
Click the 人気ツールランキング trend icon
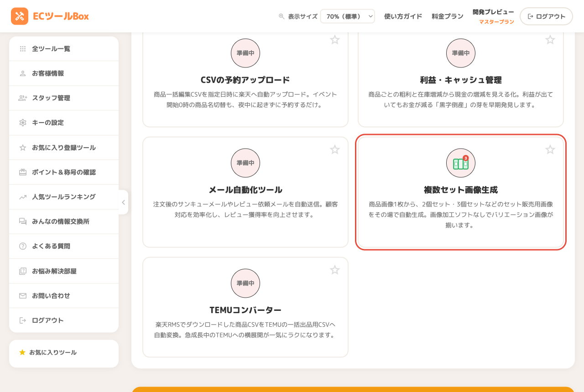(x=23, y=197)
